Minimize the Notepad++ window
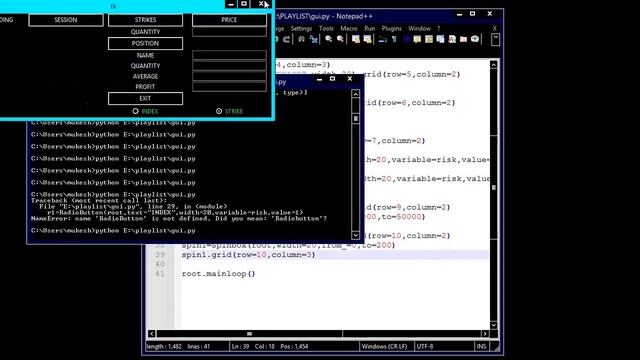 [x=460, y=14]
